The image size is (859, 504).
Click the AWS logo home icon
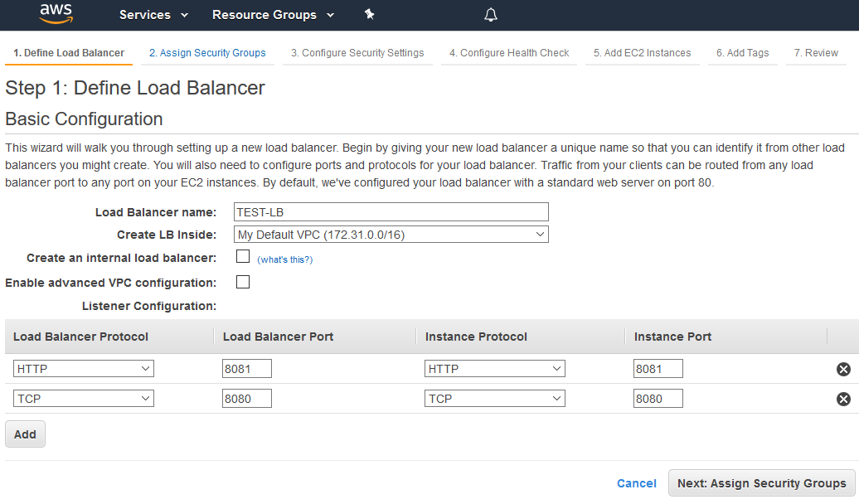click(56, 14)
